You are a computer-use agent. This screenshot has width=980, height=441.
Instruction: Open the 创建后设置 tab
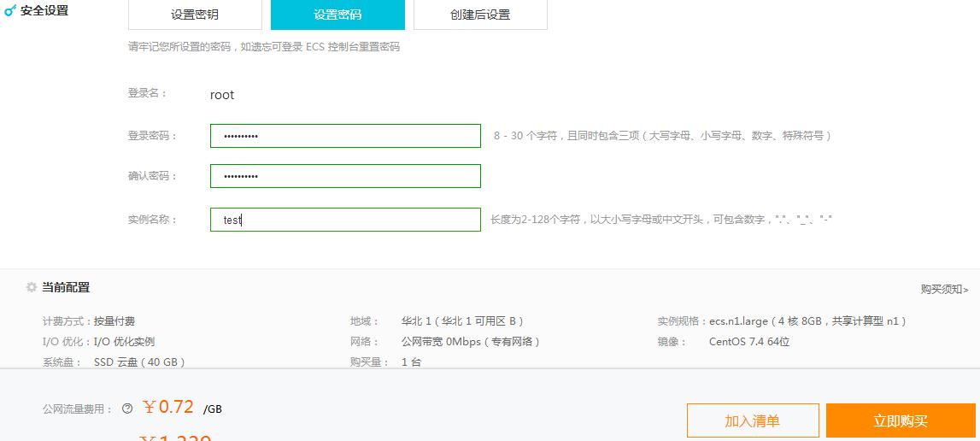[480, 15]
